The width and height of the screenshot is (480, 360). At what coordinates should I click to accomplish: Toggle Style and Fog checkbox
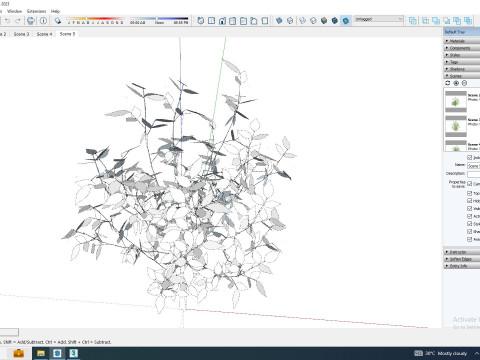click(x=470, y=224)
